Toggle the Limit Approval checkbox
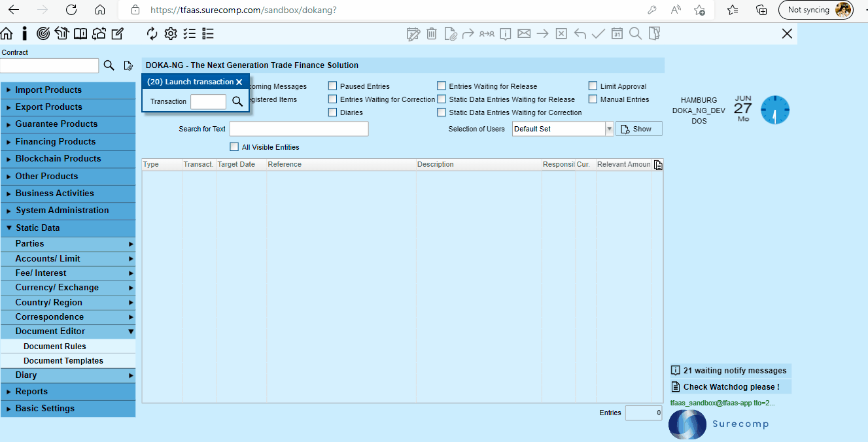The width and height of the screenshot is (868, 442). (x=593, y=86)
